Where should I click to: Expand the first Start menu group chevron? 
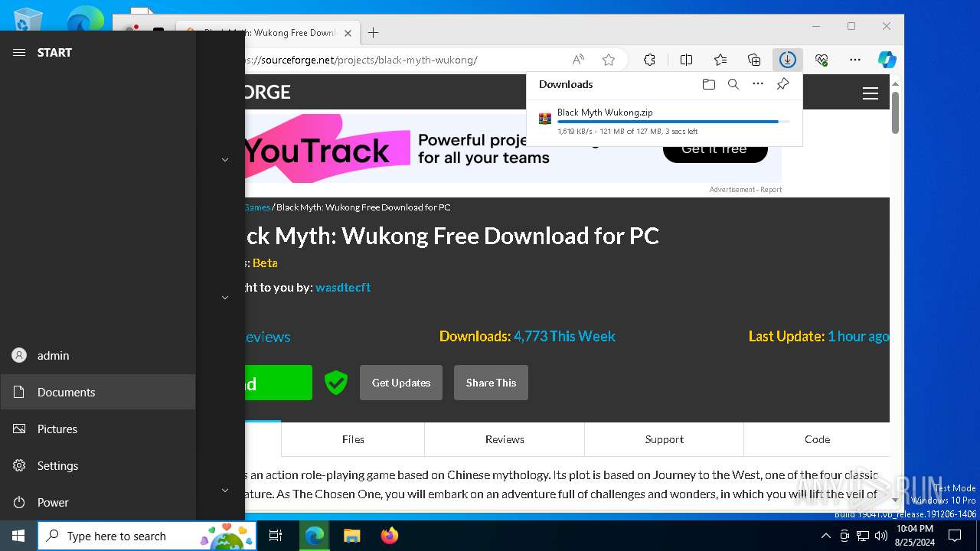click(x=225, y=159)
